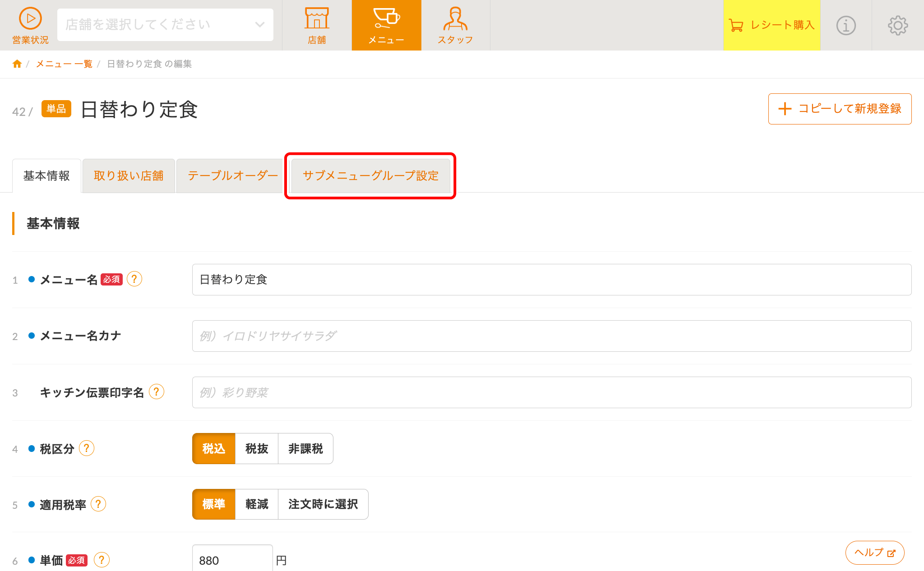This screenshot has height=571, width=924.
Task: Show help for 税区分 question icon
Action: pyautogui.click(x=87, y=448)
